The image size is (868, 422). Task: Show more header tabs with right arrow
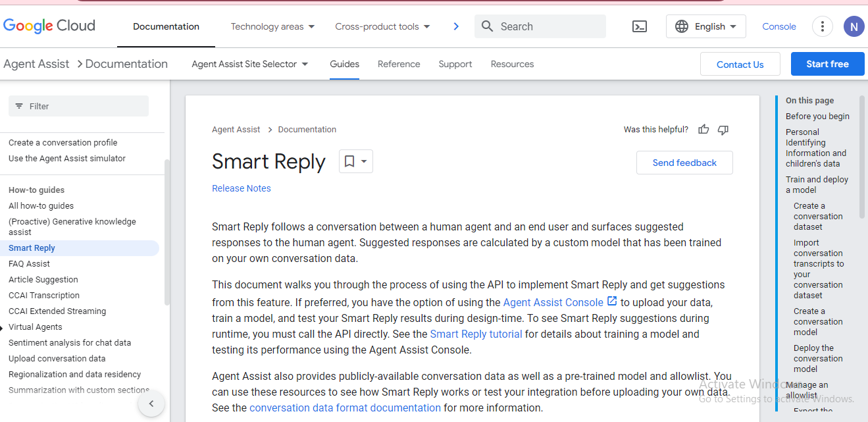[456, 26]
